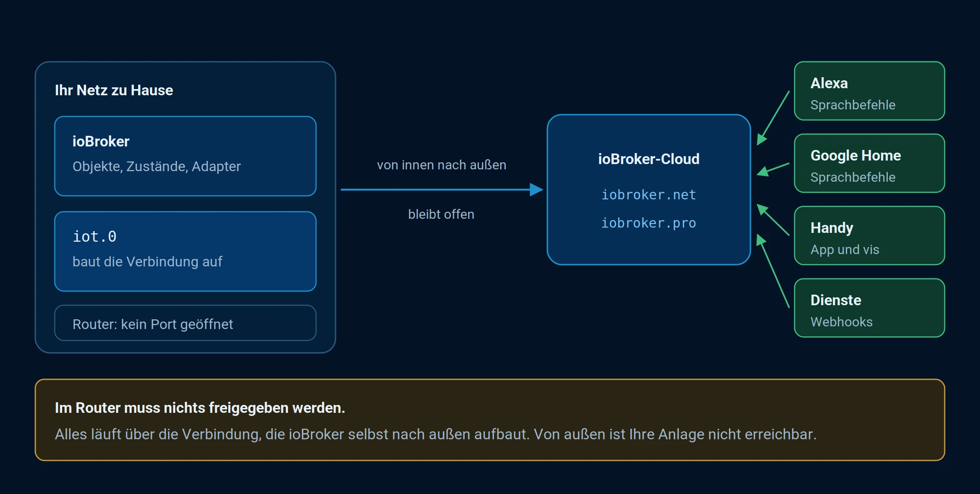
Task: Click the Google Home card title
Action: 856,156
